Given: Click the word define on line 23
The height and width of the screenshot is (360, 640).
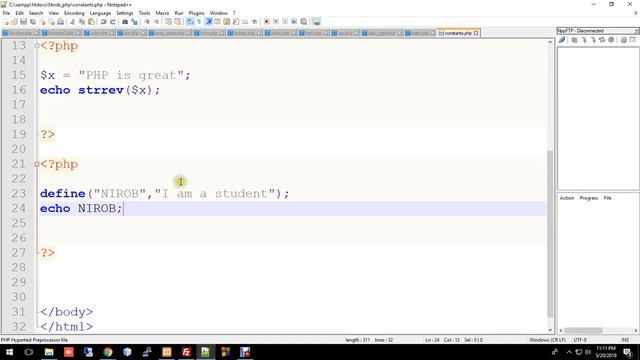Looking at the screenshot, I should (x=62, y=193).
